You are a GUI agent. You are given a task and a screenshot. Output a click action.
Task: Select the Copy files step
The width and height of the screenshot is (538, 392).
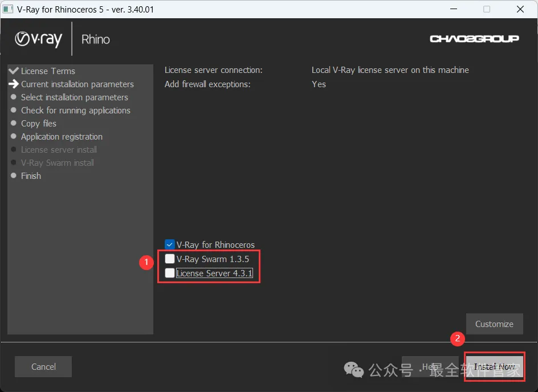tap(38, 124)
